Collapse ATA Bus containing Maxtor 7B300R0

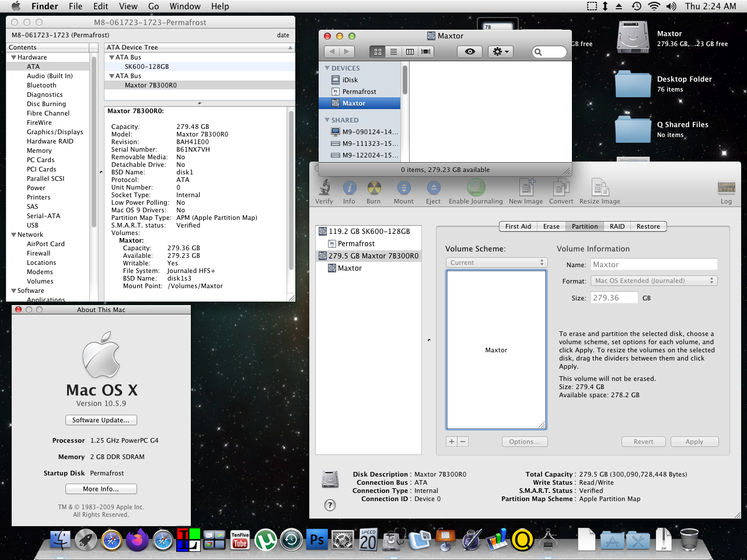pyautogui.click(x=111, y=76)
